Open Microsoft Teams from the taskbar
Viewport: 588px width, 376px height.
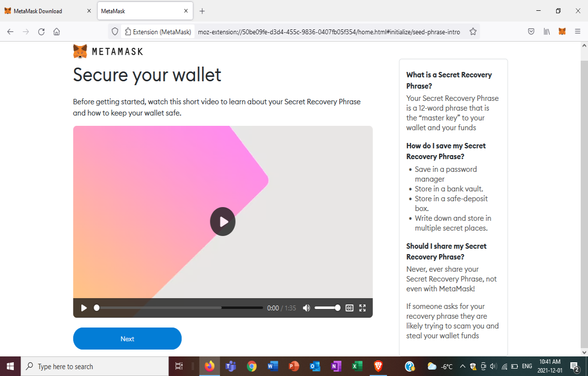[x=231, y=366]
